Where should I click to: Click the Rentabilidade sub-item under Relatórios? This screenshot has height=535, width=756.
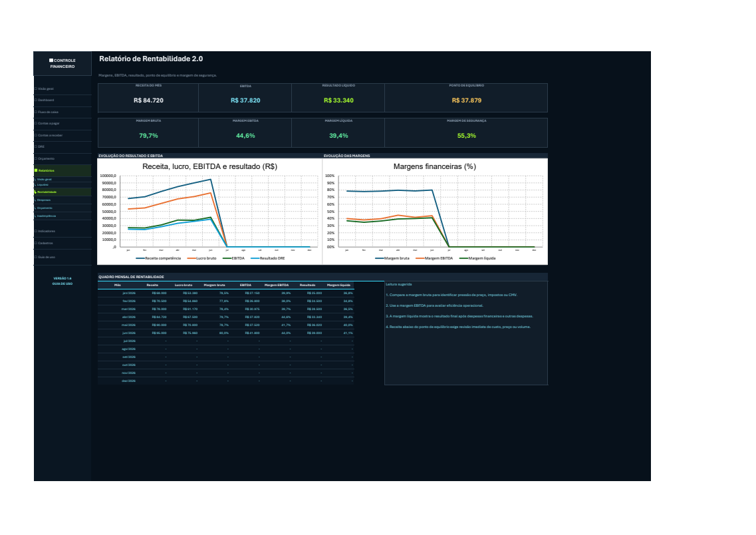63,192
